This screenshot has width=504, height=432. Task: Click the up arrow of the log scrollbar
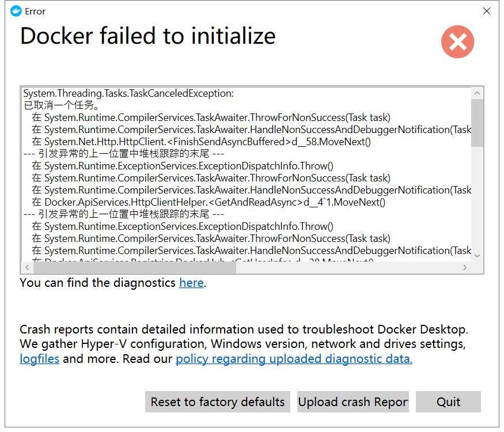(x=477, y=92)
